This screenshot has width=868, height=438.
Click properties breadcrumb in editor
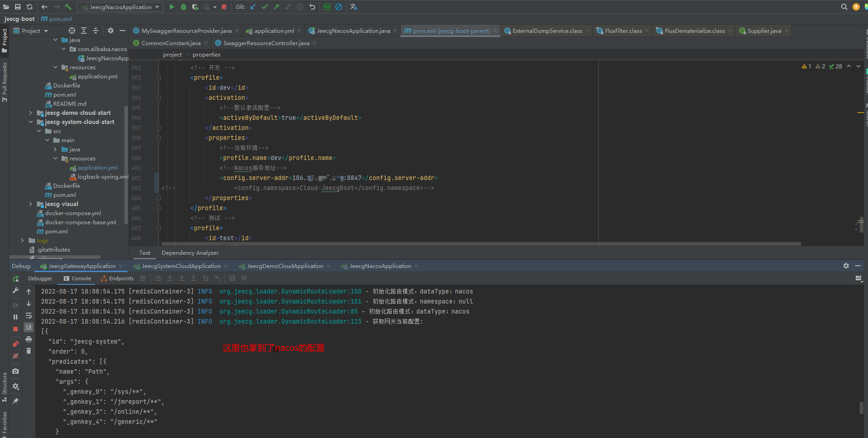[206, 55]
